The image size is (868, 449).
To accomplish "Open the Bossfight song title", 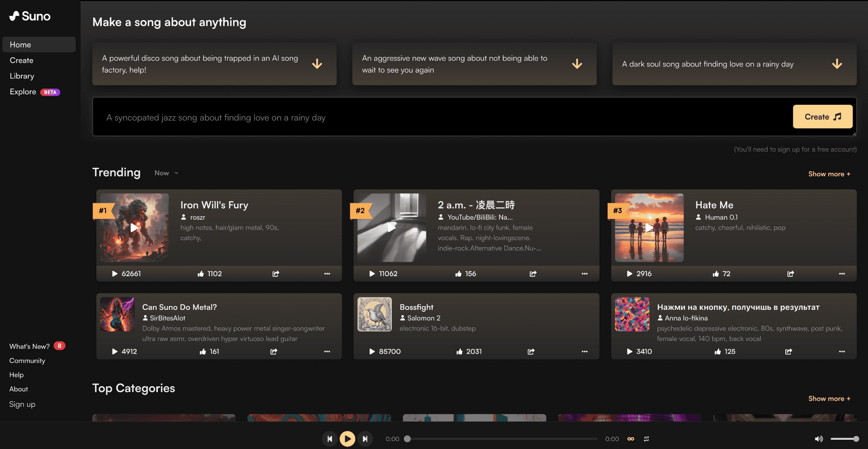I will [416, 307].
